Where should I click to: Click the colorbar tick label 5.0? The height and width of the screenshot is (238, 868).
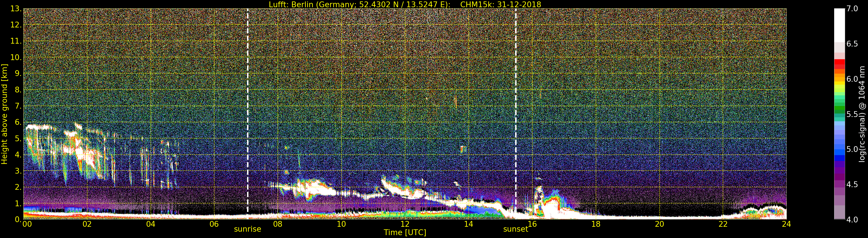(852, 149)
